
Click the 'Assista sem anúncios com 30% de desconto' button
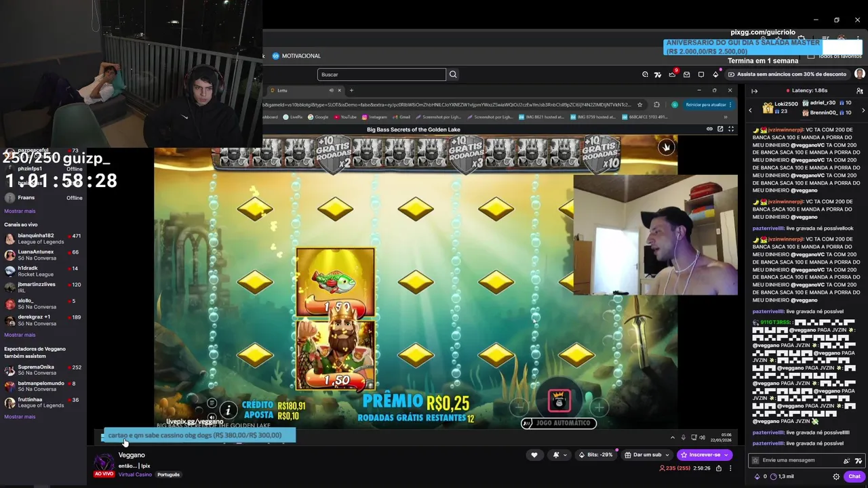click(787, 75)
